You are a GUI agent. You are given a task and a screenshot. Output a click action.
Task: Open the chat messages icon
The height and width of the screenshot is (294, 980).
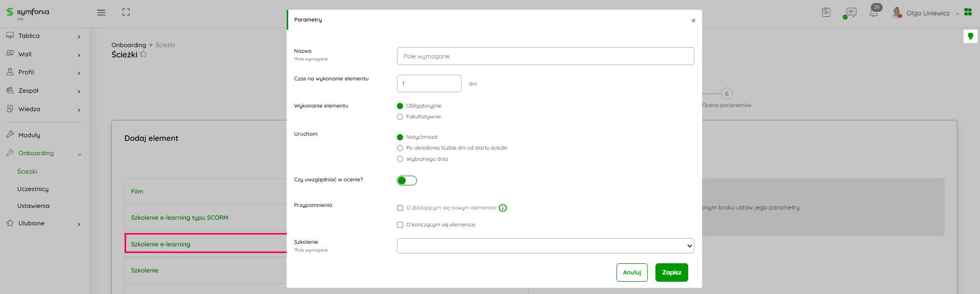(850, 13)
